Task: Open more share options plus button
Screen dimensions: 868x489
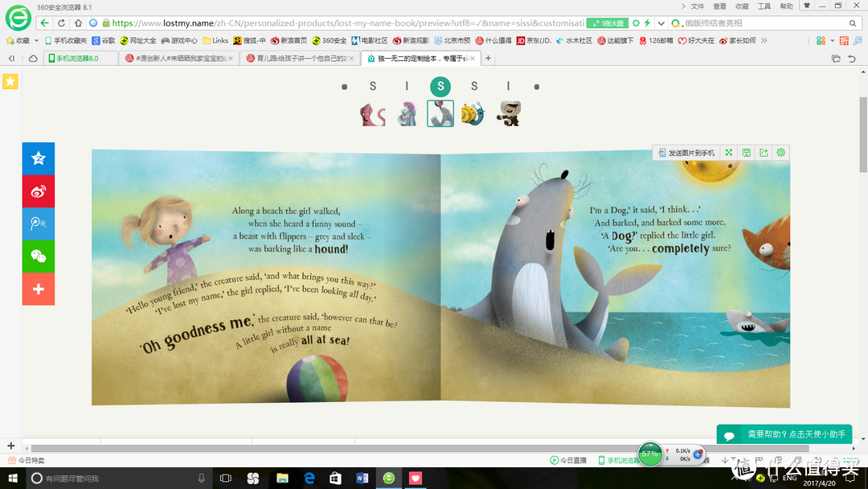Action: tap(39, 289)
